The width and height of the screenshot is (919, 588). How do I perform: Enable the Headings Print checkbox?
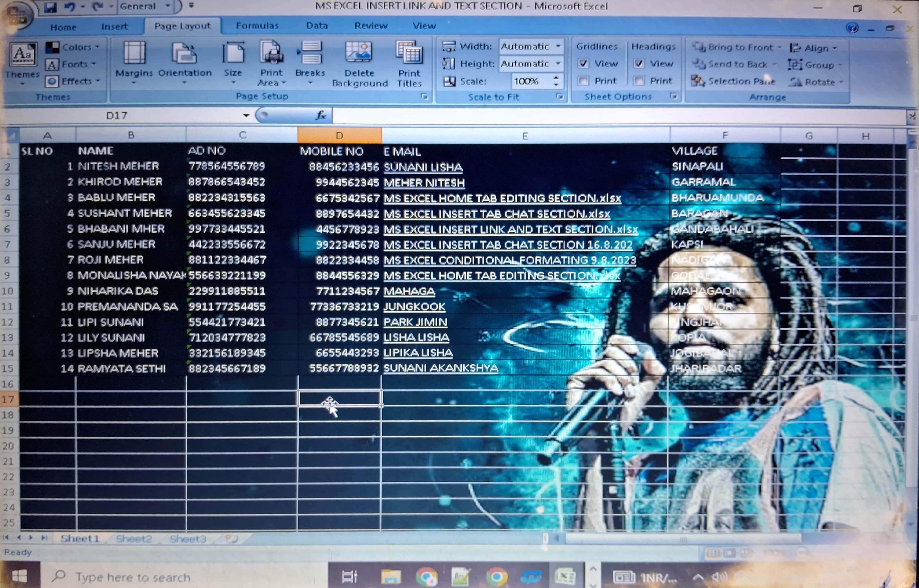(x=639, y=81)
